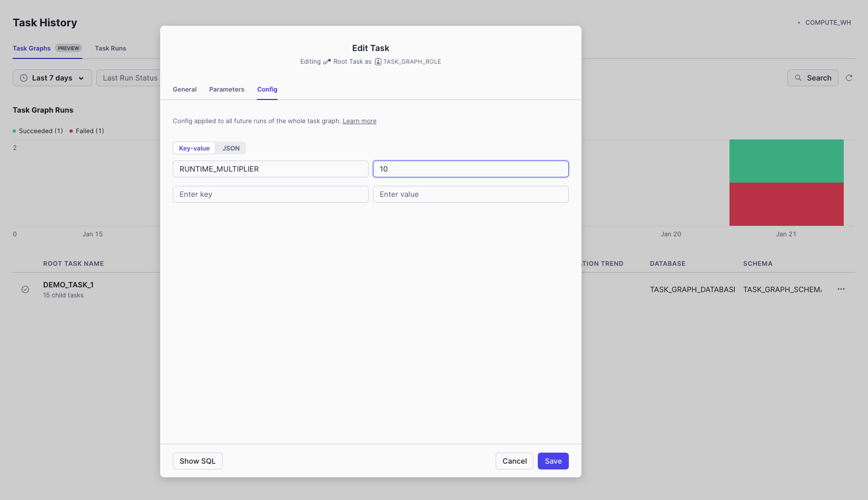The height and width of the screenshot is (500, 868).
Task: Click the success status icon beside DEMO_TASK_1
Action: click(x=25, y=289)
